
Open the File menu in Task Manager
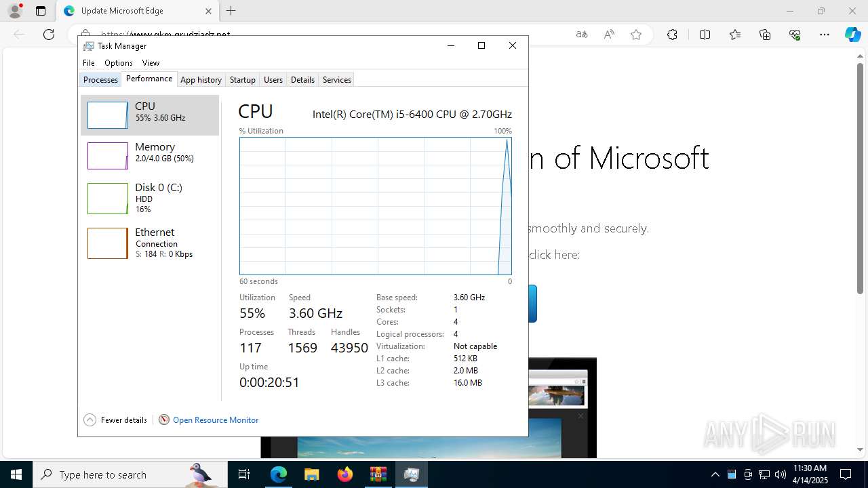tap(89, 63)
